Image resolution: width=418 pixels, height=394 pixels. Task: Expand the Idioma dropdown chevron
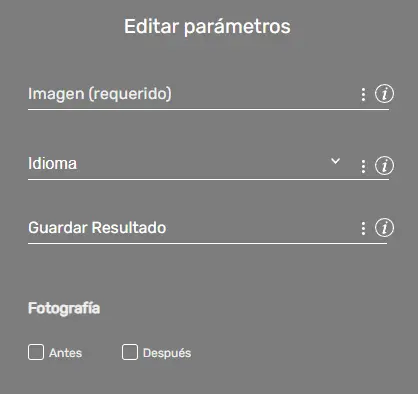[x=335, y=161]
